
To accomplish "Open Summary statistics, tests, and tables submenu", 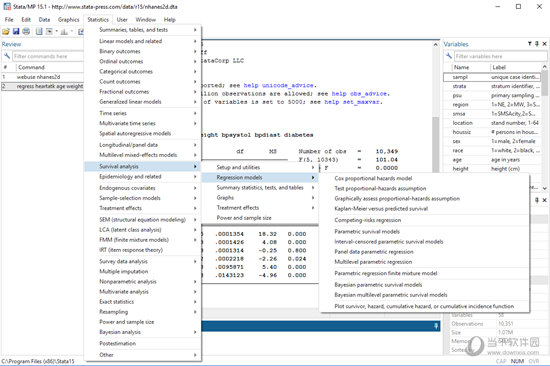I will click(x=259, y=188).
